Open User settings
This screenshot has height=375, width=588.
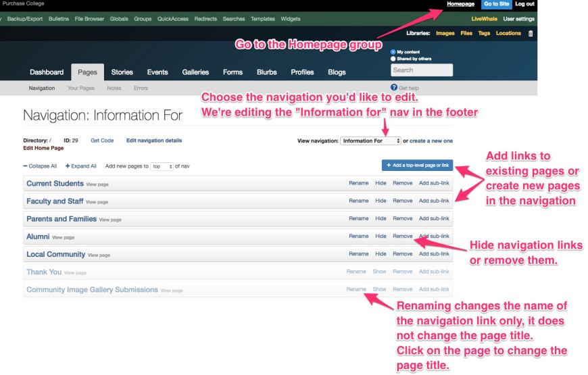(x=518, y=19)
